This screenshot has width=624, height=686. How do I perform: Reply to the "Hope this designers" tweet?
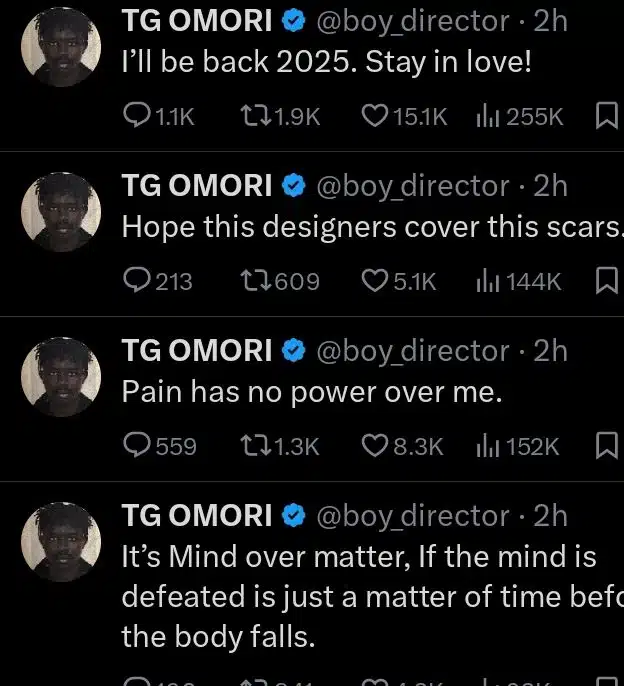pyautogui.click(x=136, y=282)
